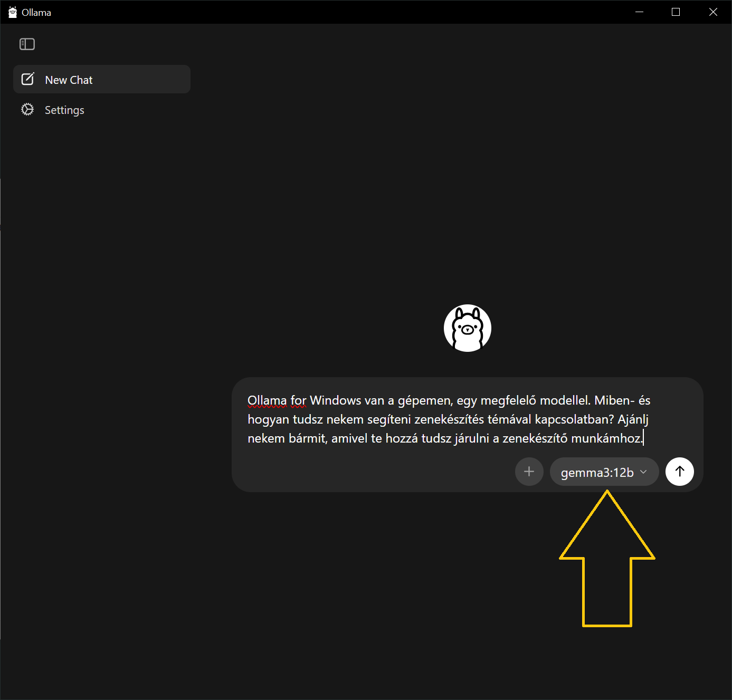732x700 pixels.
Task: Send the message with the up-arrow button
Action: point(679,472)
